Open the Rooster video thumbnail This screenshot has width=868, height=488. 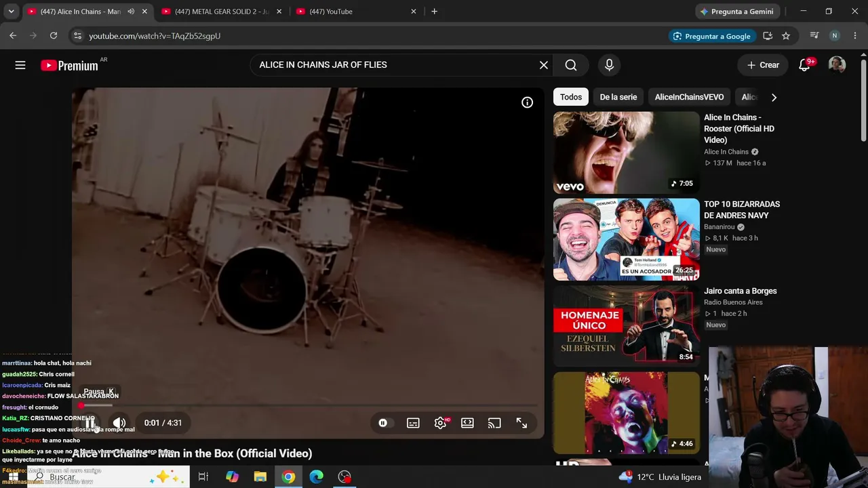pyautogui.click(x=626, y=152)
